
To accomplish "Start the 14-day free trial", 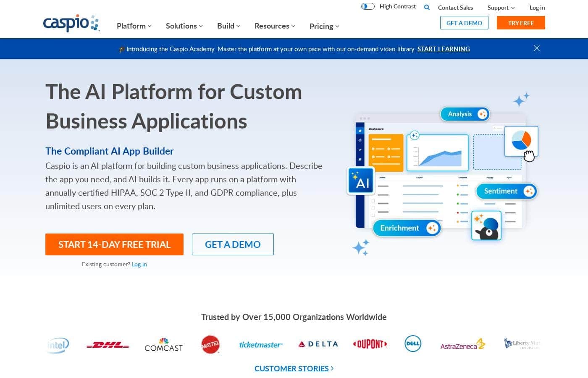I will click(114, 244).
